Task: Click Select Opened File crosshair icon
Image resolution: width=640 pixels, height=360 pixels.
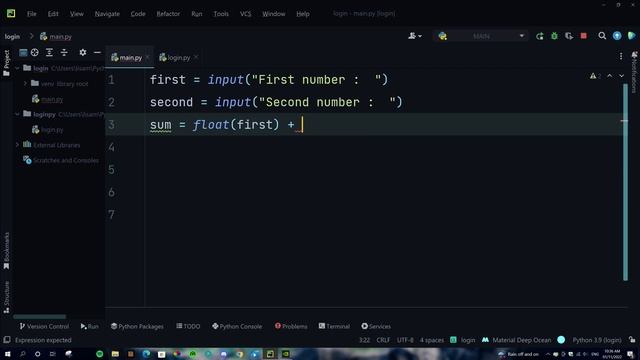Action: click(35, 52)
